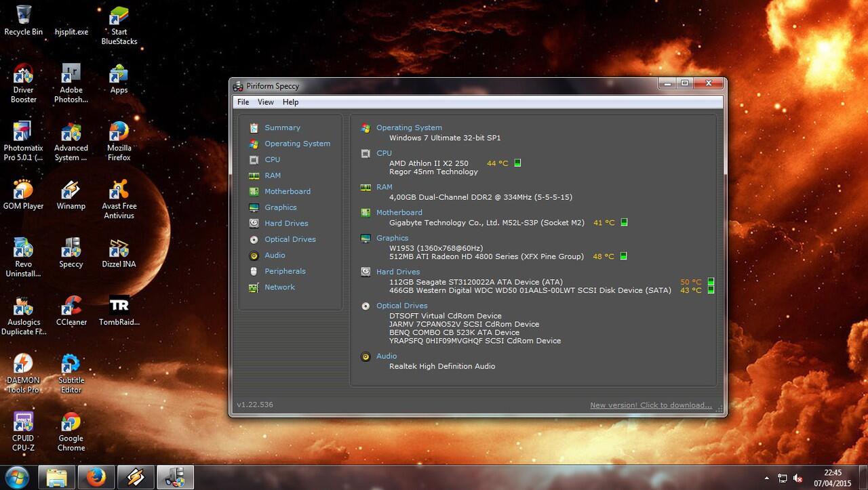This screenshot has width=868, height=490.
Task: Select the Motherboard sidebar icon
Action: pos(254,192)
